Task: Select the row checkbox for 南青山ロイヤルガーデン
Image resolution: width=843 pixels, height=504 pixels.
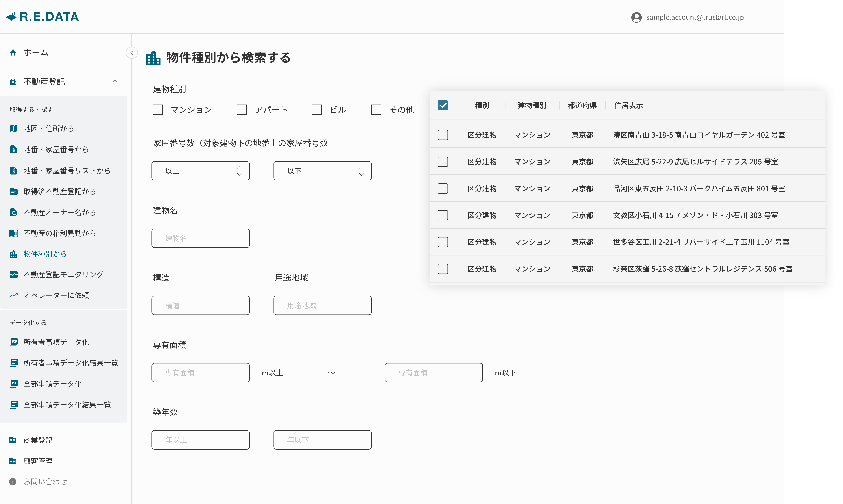Action: (x=443, y=135)
